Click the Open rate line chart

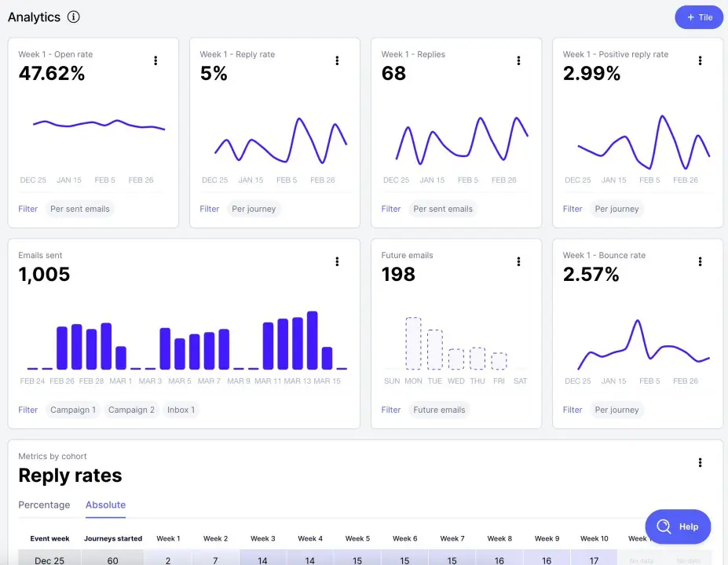pyautogui.click(x=99, y=124)
